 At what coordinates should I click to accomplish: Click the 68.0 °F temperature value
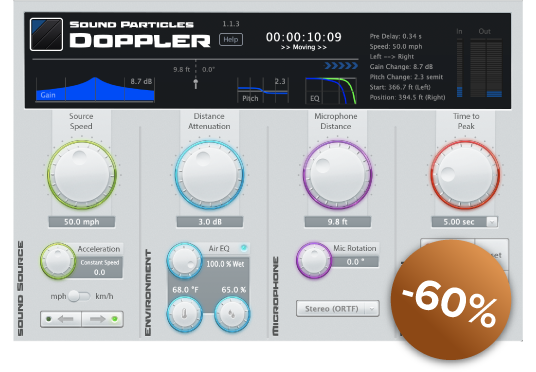185,290
